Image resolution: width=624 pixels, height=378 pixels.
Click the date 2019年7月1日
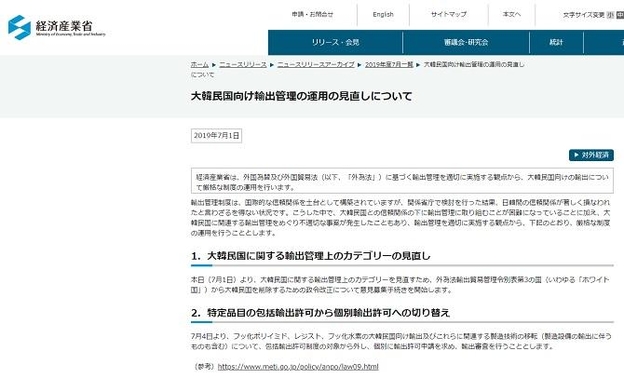tap(216, 136)
